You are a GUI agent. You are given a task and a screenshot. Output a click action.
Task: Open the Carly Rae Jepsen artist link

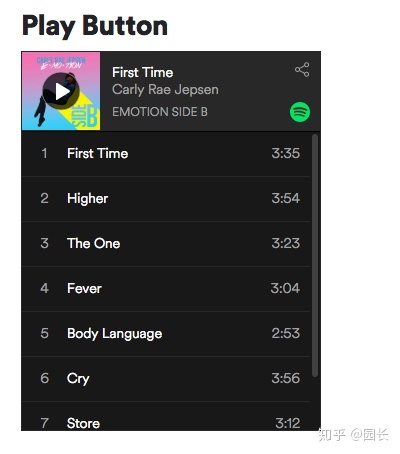[165, 89]
